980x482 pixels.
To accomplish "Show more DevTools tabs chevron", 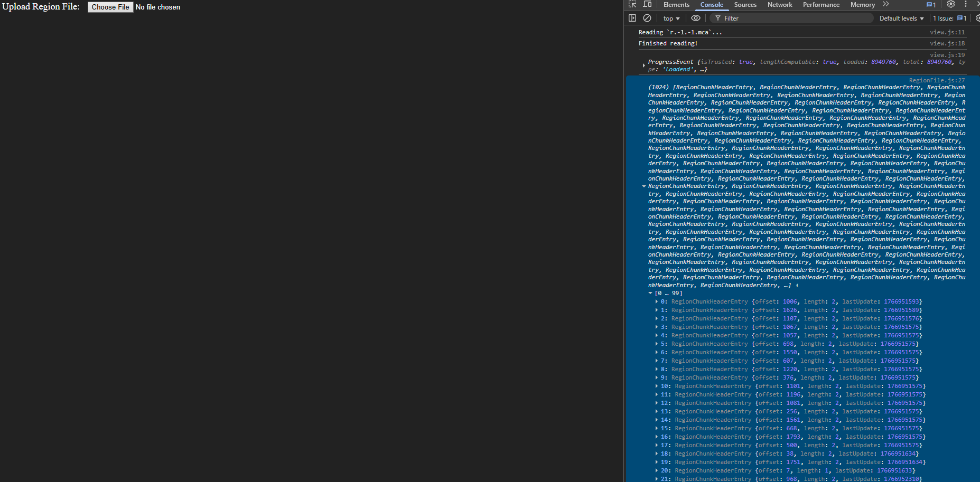I will click(886, 4).
